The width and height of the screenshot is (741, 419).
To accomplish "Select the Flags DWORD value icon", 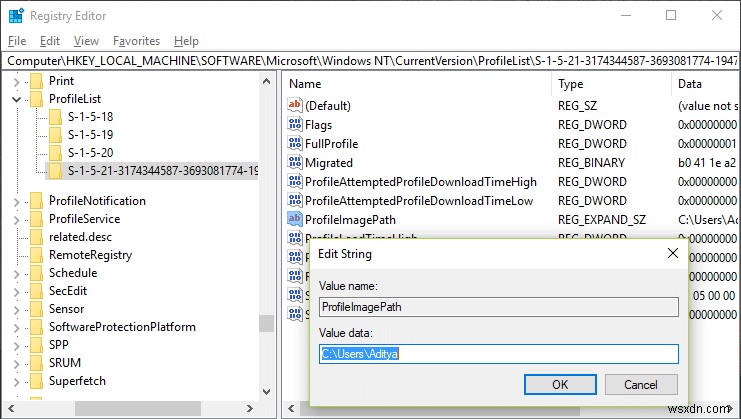I will pyautogui.click(x=294, y=125).
